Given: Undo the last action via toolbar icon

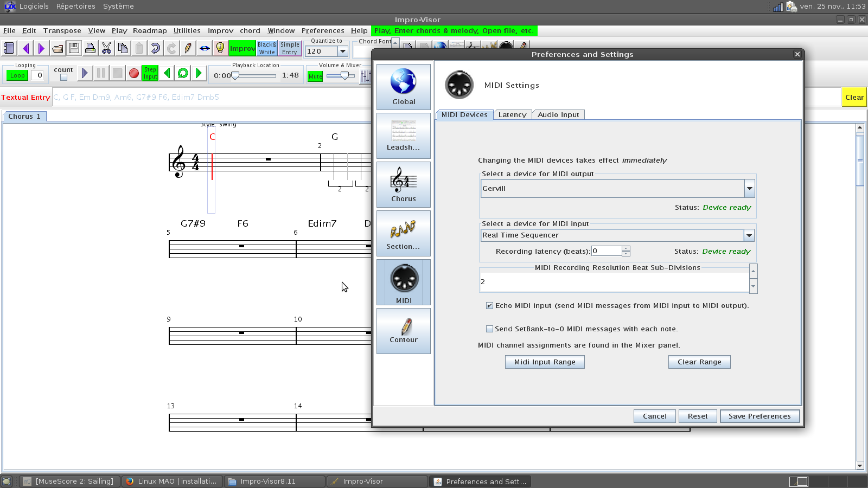Looking at the screenshot, I should [x=155, y=48].
